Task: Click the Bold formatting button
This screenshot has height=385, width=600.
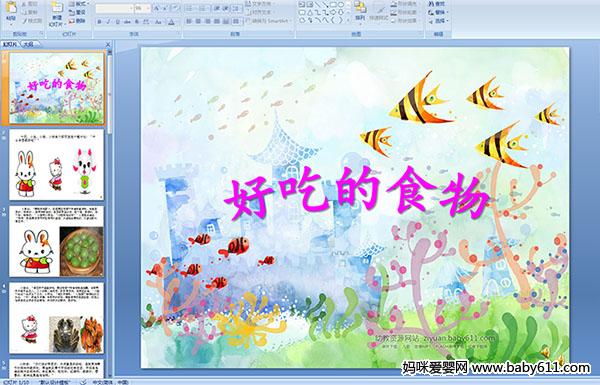Action: 99,22
